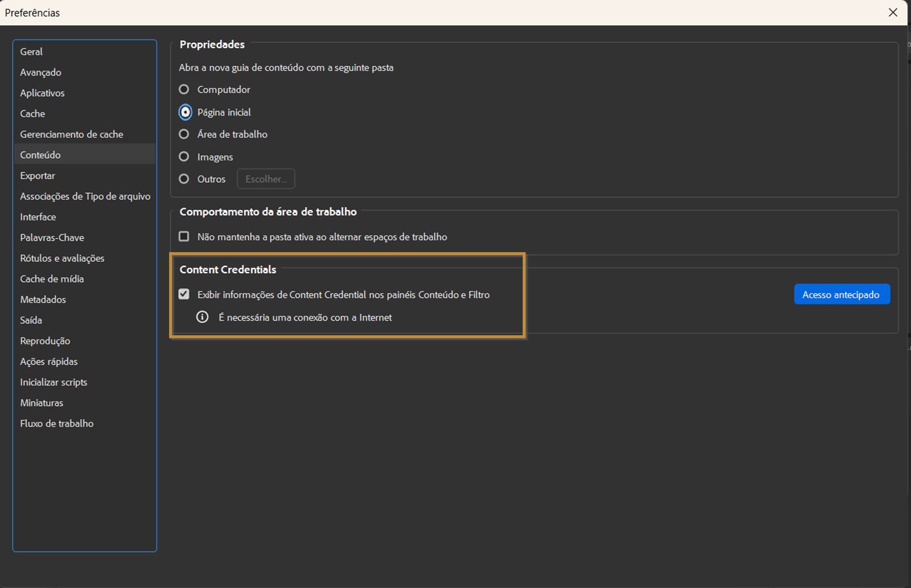Open Ações rápidas settings
Screen dimensions: 911x588
coord(84,361)
